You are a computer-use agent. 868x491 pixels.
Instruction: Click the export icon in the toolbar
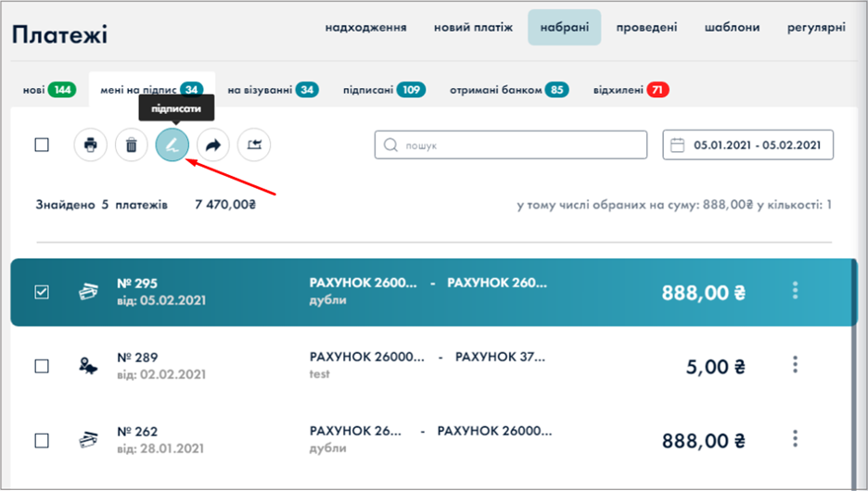pyautogui.click(x=254, y=145)
